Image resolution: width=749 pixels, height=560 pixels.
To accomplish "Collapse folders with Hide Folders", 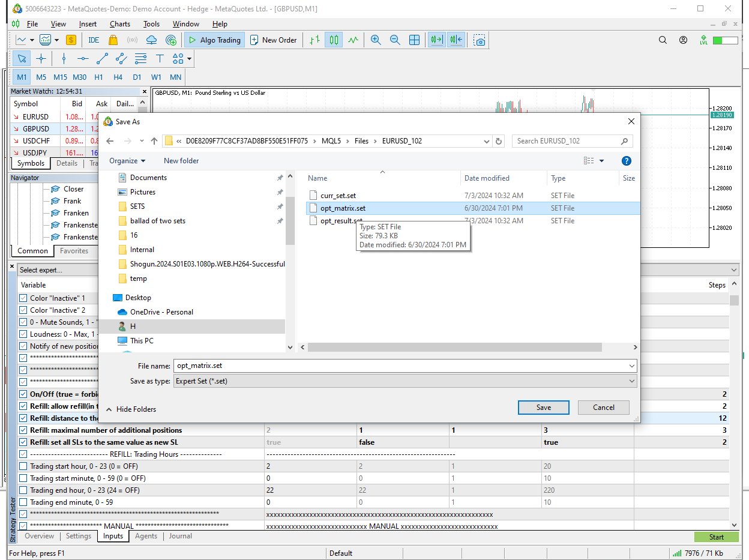I will 131,409.
